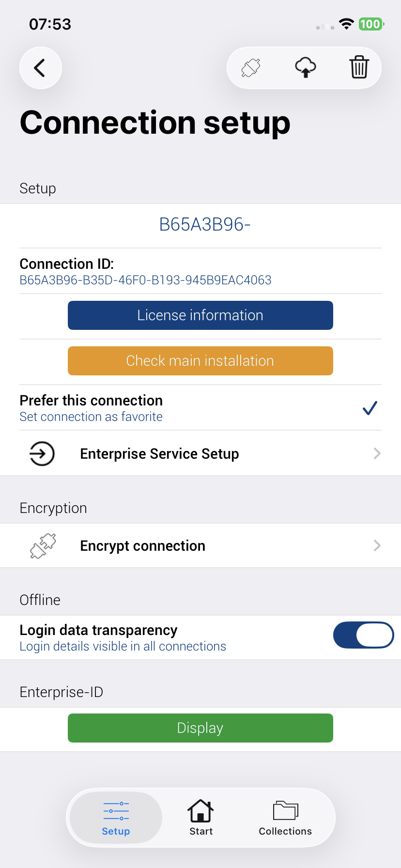The width and height of the screenshot is (401, 868).
Task: Switch to the Setup tab
Action: 116,818
